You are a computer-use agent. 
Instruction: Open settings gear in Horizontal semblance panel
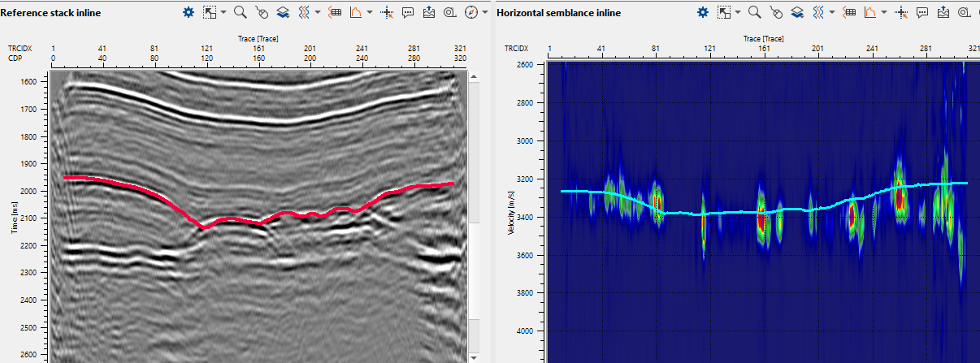pos(703,12)
